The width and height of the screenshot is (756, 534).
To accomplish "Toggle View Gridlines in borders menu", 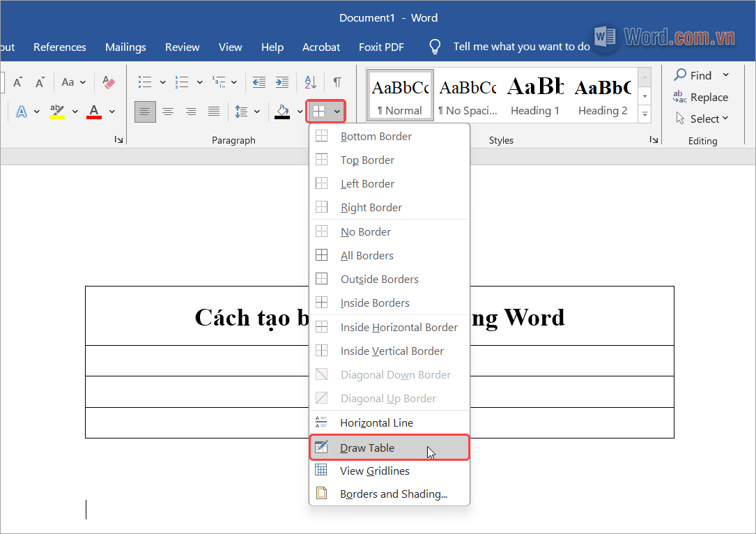I will (x=375, y=471).
